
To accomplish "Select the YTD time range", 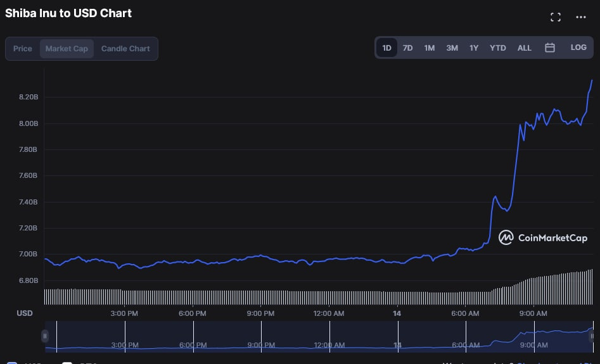I will pos(497,47).
